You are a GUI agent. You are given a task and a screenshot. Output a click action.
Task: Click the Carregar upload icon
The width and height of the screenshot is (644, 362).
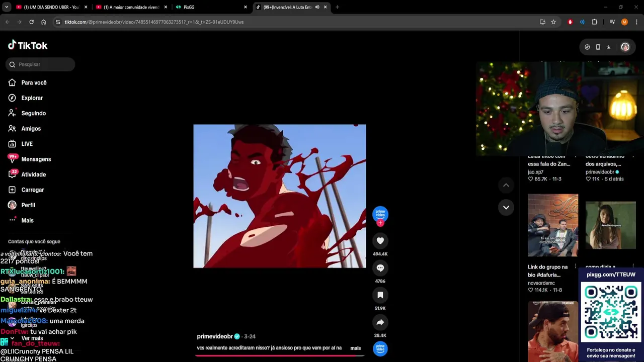[12, 190]
